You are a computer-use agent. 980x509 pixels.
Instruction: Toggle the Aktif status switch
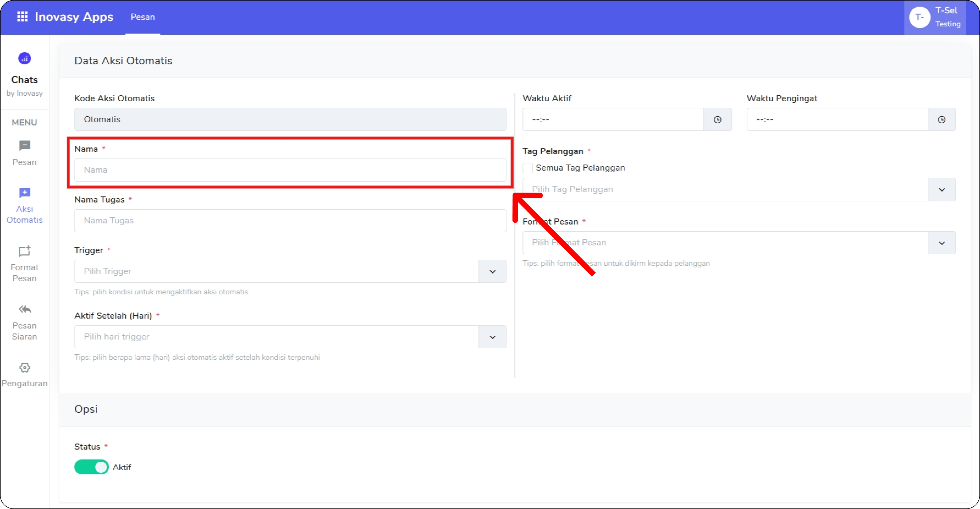[x=91, y=467]
